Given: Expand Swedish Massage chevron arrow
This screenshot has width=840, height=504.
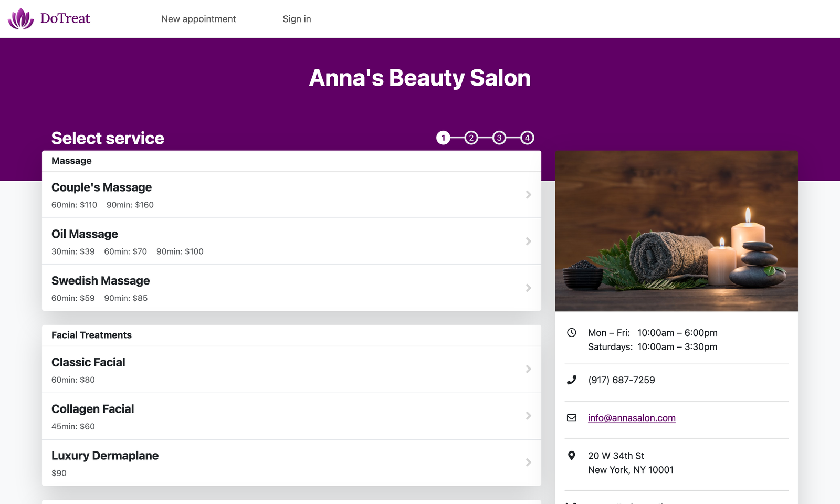Looking at the screenshot, I should tap(529, 288).
